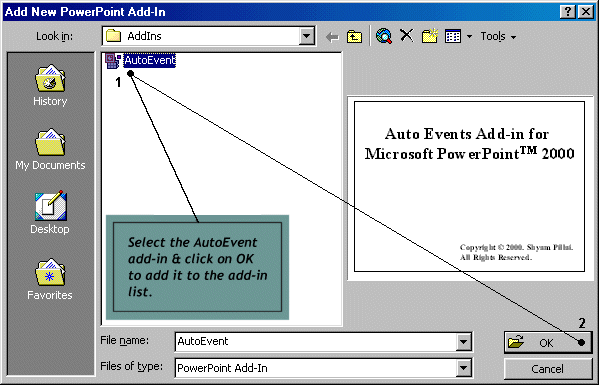Cancel the Add New Add-In dialog

tap(548, 369)
